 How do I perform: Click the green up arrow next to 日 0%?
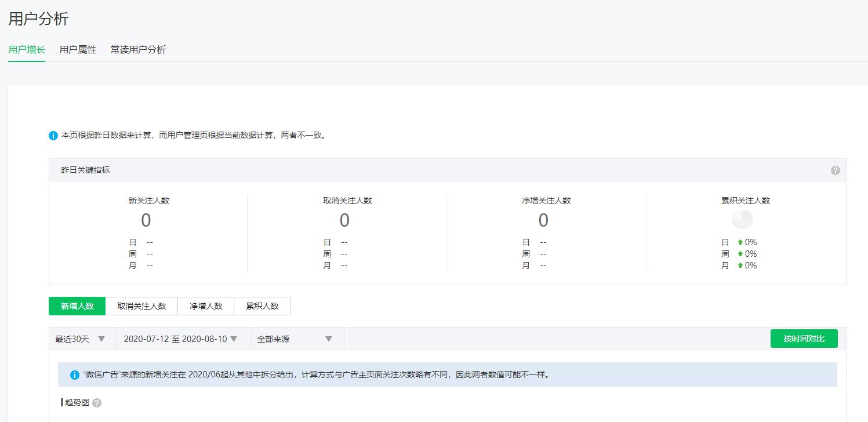tap(740, 242)
